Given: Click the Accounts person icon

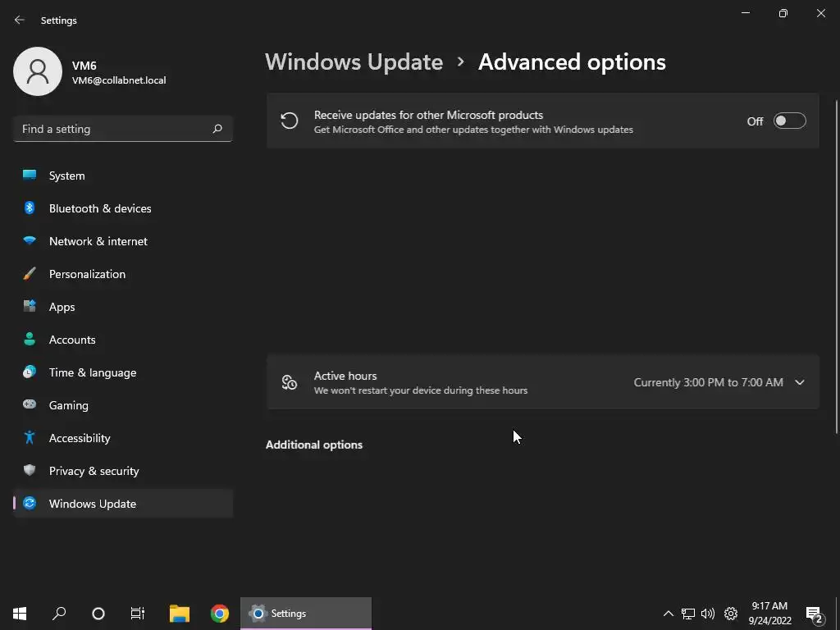Looking at the screenshot, I should pos(30,339).
